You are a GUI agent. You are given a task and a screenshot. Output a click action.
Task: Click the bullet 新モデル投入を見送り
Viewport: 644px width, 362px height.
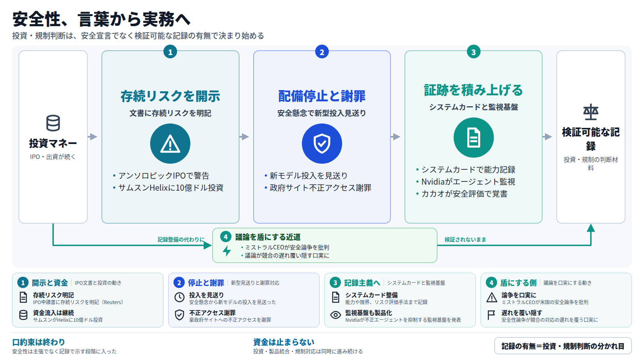(309, 176)
